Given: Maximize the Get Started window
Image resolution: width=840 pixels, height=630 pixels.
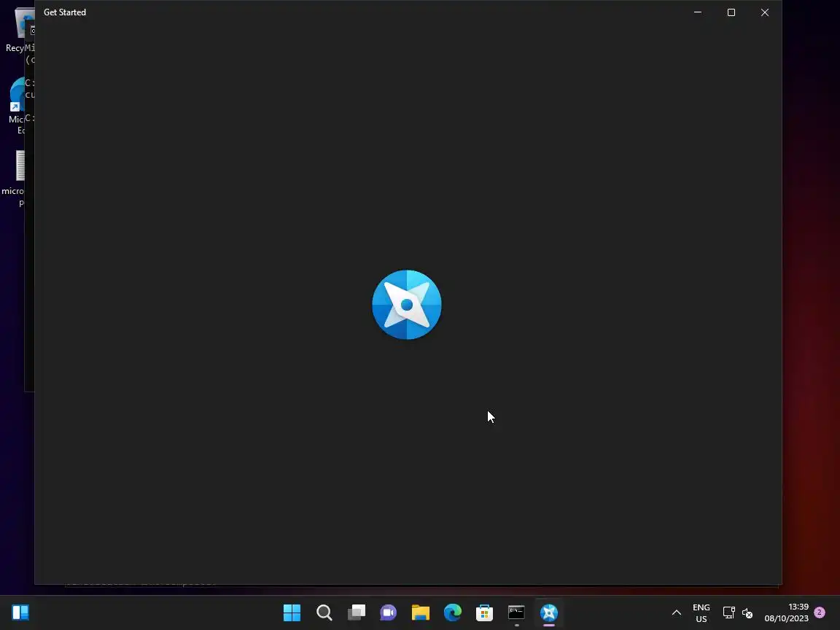Looking at the screenshot, I should [x=731, y=12].
